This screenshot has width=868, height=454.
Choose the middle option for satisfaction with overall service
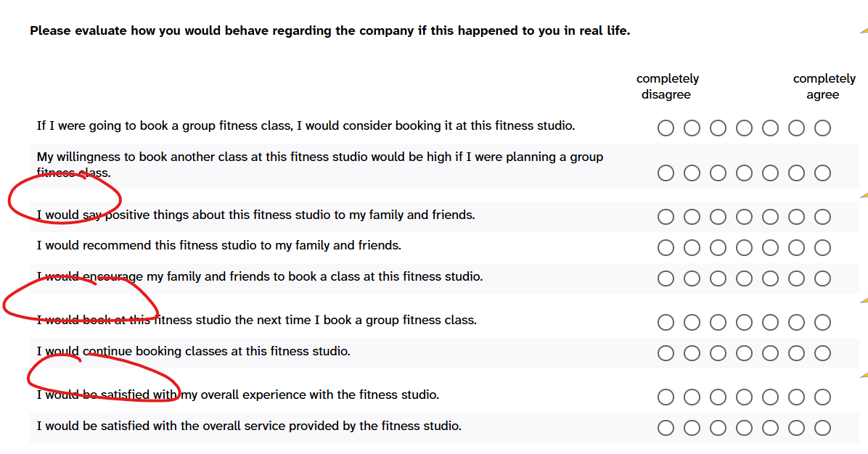tap(744, 428)
